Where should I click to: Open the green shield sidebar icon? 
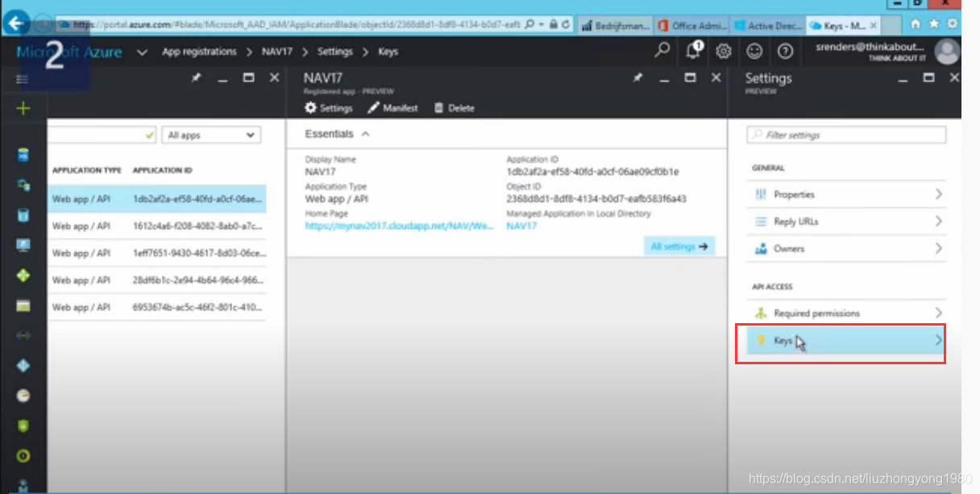[x=23, y=426]
